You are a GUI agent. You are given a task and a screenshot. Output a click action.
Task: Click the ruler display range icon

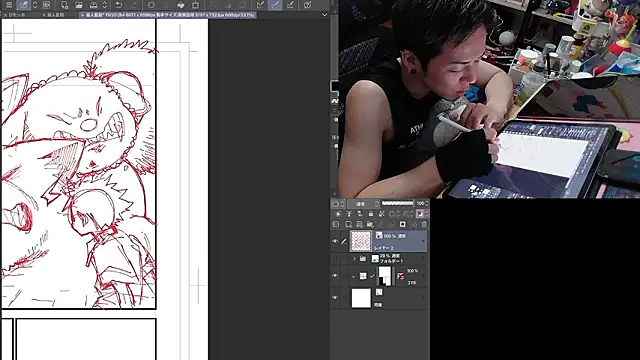pos(408,214)
